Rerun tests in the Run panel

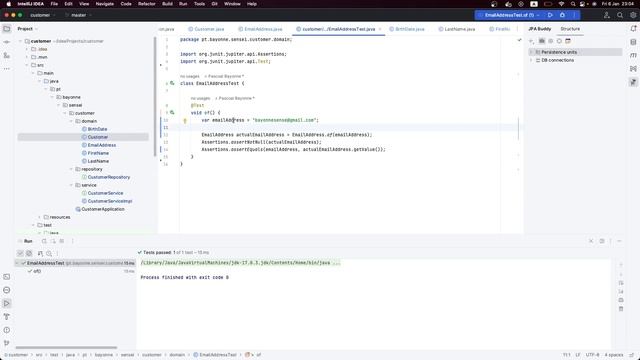pyautogui.click(x=44, y=241)
